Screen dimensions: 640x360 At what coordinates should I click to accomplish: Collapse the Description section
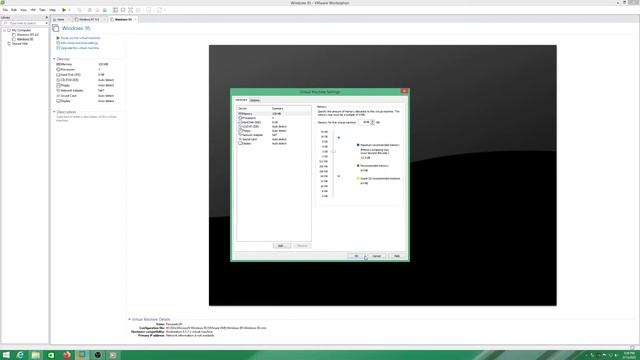click(54, 112)
